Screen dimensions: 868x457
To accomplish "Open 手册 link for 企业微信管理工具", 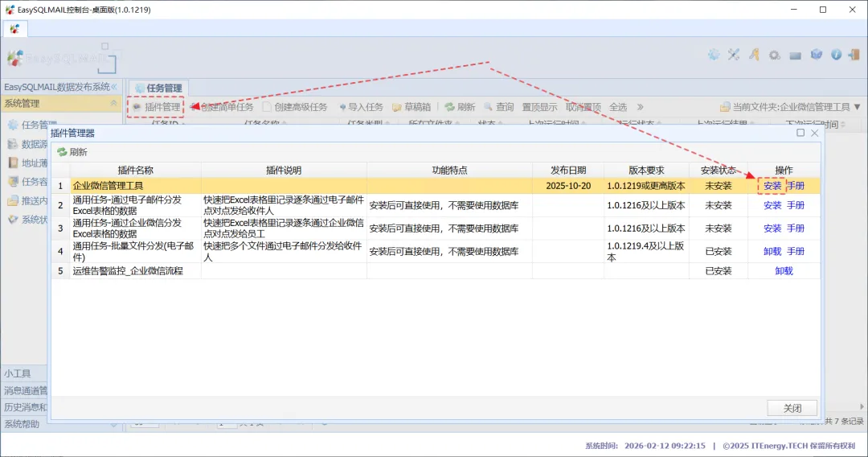I will (x=796, y=186).
